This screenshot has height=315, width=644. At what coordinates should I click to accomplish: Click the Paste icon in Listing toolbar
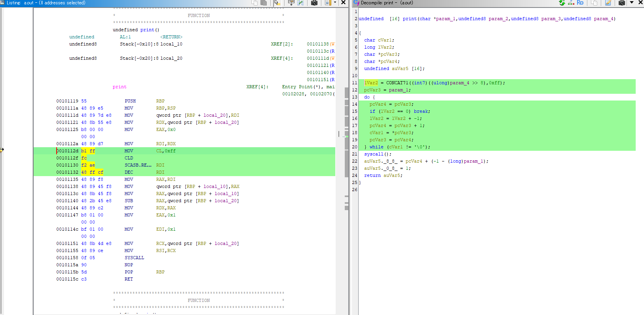coord(264,3)
